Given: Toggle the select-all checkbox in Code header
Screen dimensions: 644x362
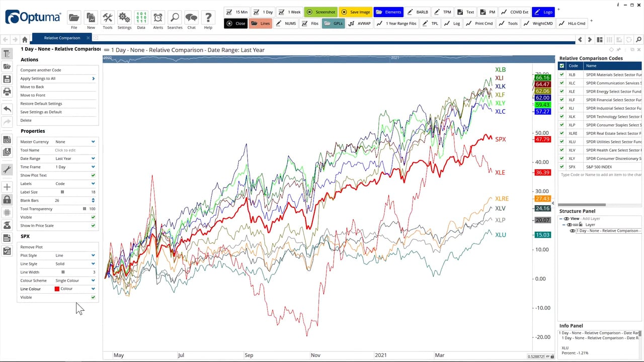Looking at the screenshot, I should tap(562, 66).
